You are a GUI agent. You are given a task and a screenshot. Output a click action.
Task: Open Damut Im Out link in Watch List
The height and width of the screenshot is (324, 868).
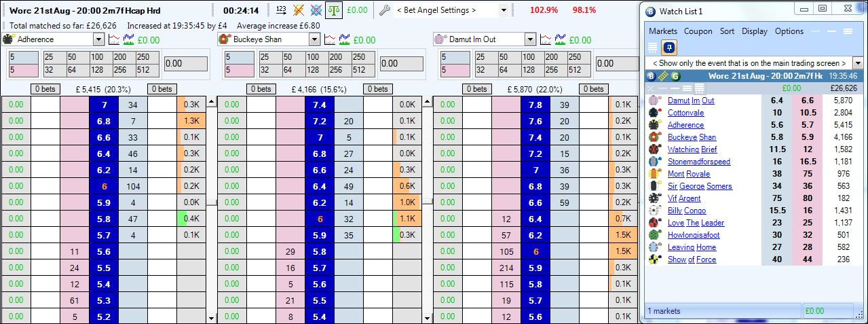coord(691,101)
